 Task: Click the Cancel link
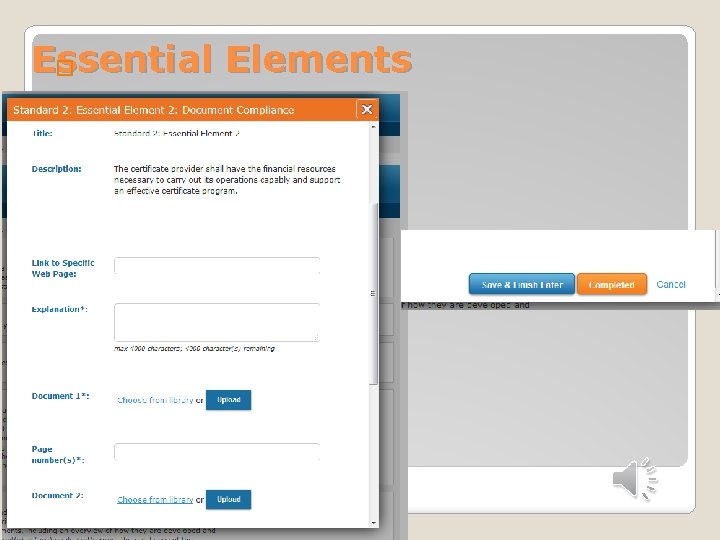point(671,284)
